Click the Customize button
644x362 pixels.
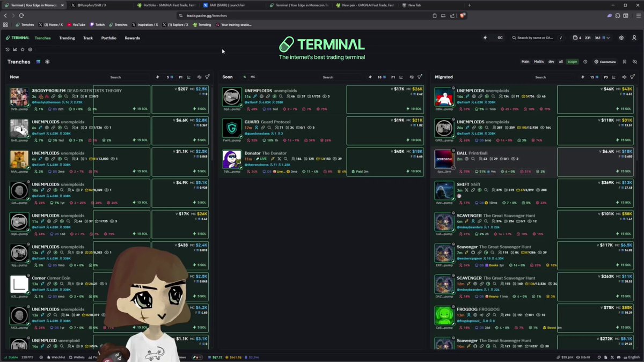(605, 62)
